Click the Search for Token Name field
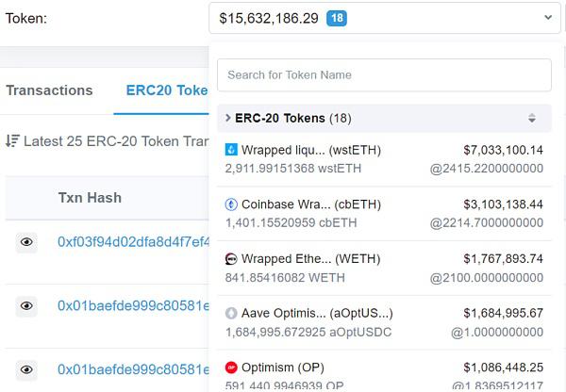The image size is (566, 392). tap(384, 75)
